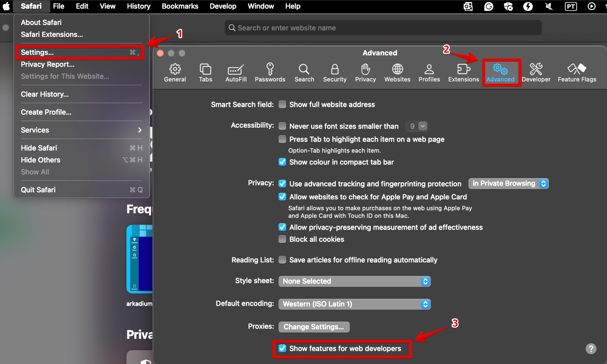The width and height of the screenshot is (607, 364).
Task: Enable Show full website address checkbox
Action: click(282, 105)
